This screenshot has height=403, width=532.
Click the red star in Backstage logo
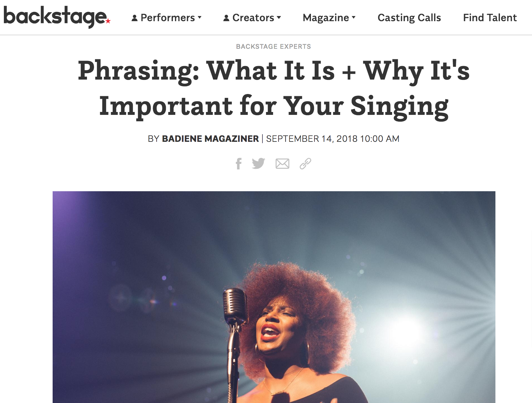point(108,21)
